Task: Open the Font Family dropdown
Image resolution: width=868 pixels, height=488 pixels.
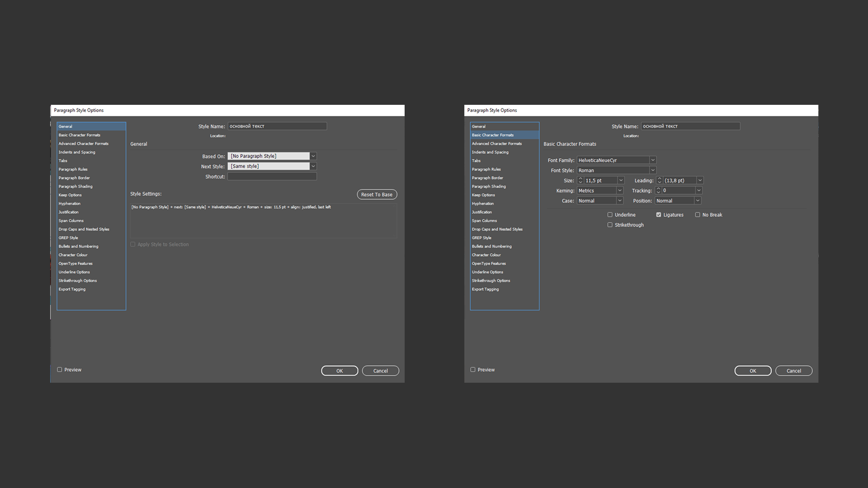Action: pyautogui.click(x=652, y=160)
